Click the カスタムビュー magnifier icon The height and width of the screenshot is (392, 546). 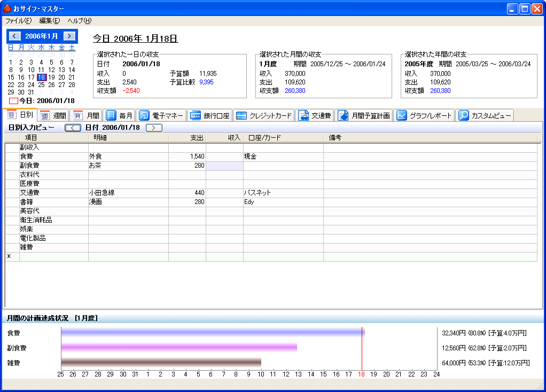[464, 115]
